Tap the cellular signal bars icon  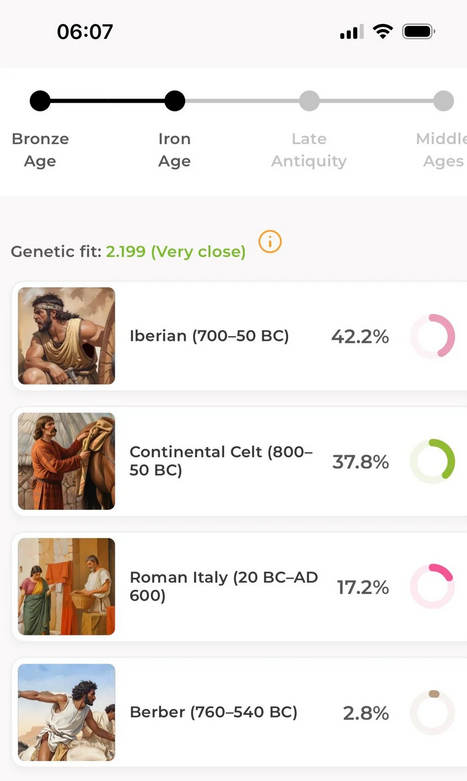click(351, 32)
